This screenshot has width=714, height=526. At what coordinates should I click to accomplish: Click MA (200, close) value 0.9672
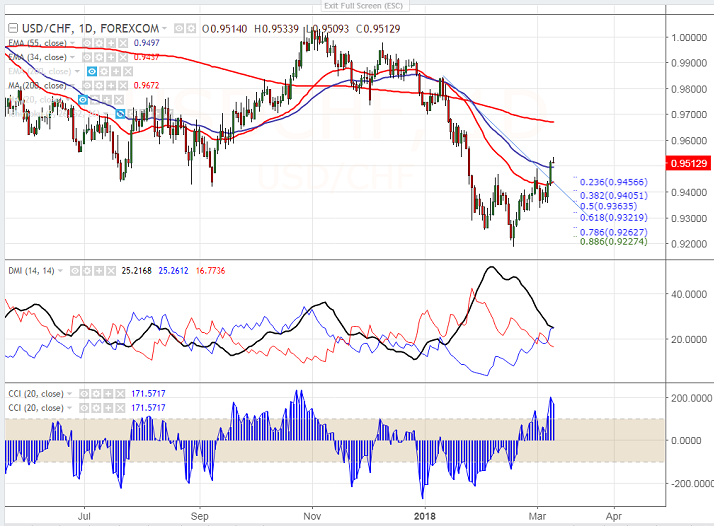(x=146, y=86)
